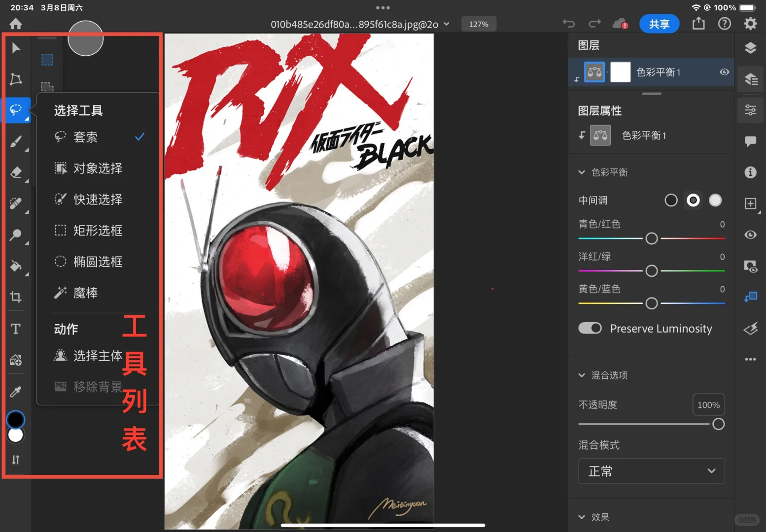Select the Move tool

pos(15,48)
